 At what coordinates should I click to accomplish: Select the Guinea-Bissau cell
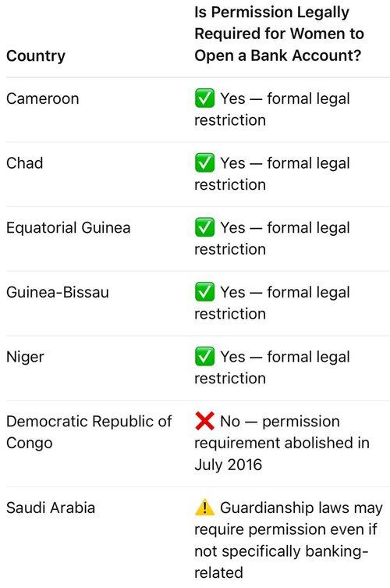(58, 292)
